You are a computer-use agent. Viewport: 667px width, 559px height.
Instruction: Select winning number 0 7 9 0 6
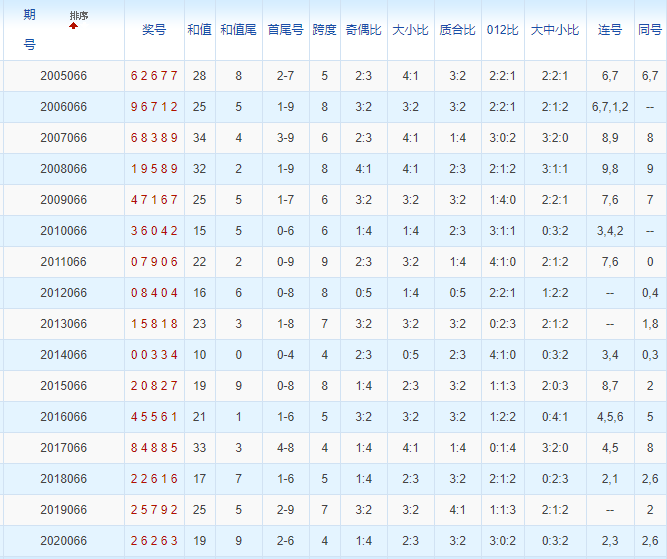click(x=154, y=262)
